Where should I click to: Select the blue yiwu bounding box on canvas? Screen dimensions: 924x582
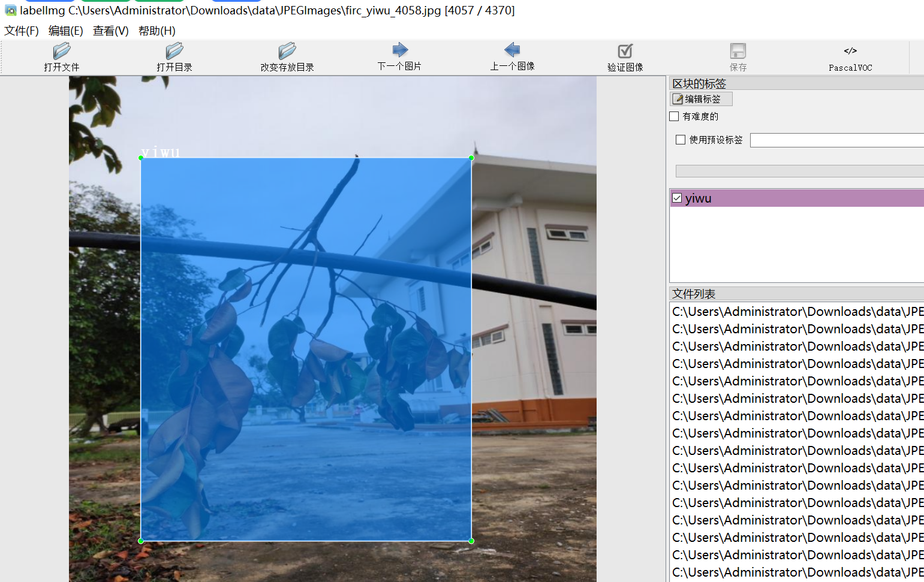pos(306,349)
